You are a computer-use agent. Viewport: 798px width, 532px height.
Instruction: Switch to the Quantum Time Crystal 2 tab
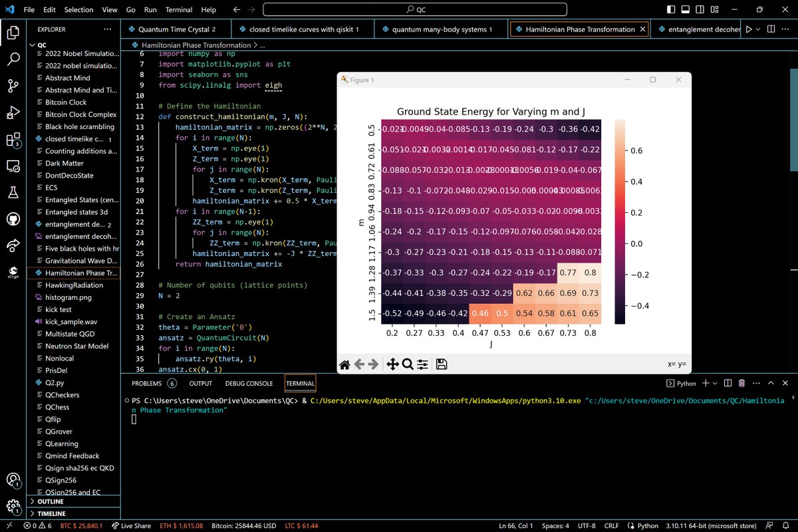(176, 29)
